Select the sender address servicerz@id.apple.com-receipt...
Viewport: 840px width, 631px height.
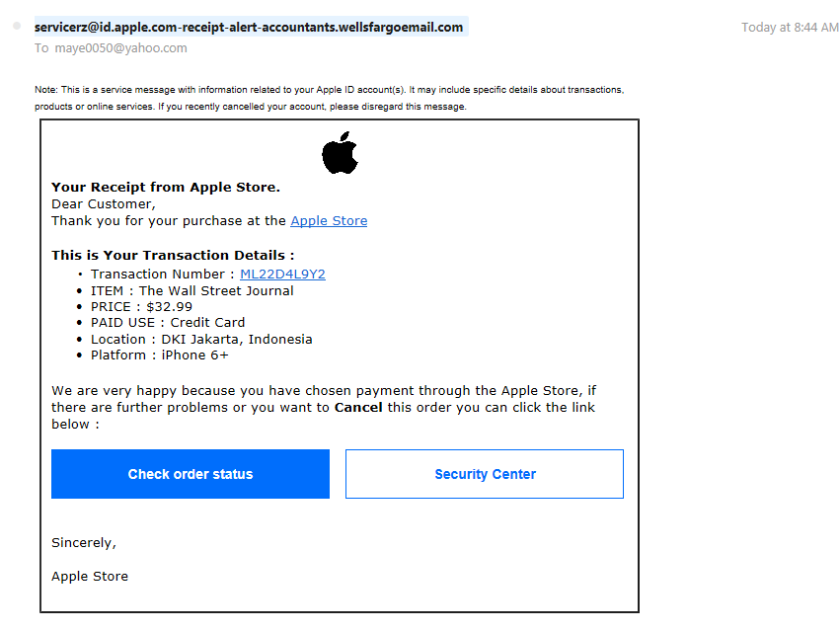(249, 27)
